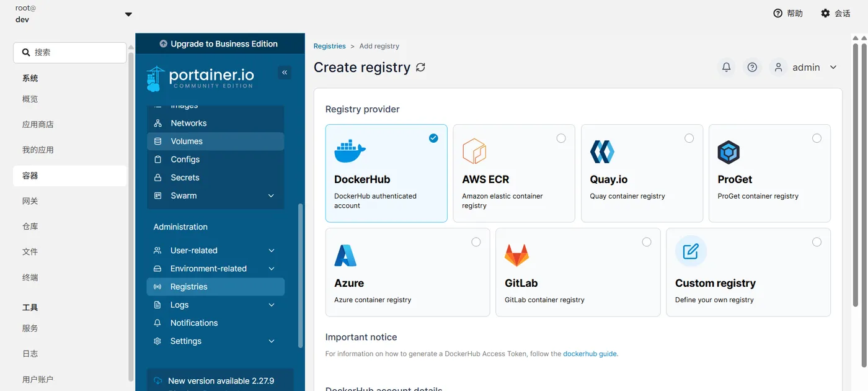Select the Custom registry radio option
Screen dimensions: 868x391
click(x=817, y=242)
